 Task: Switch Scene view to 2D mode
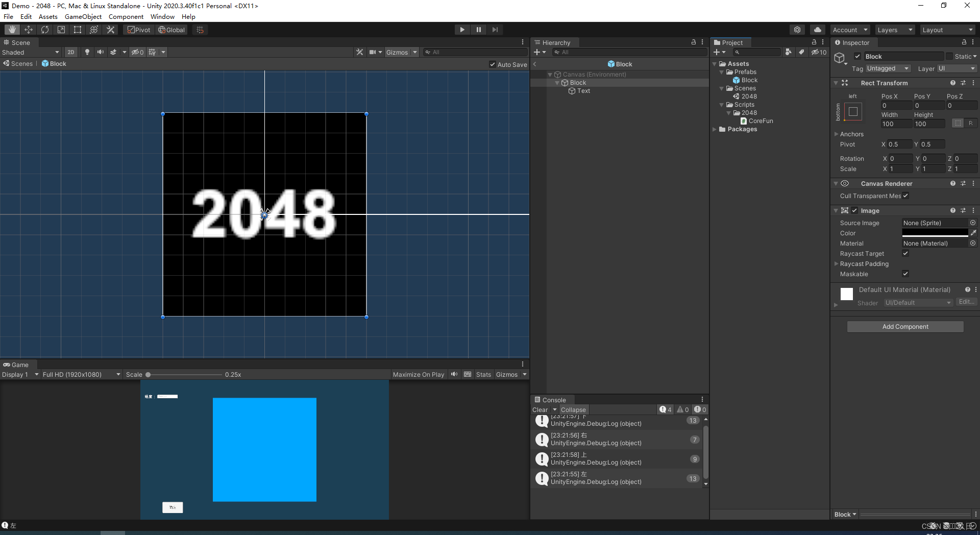(x=70, y=52)
